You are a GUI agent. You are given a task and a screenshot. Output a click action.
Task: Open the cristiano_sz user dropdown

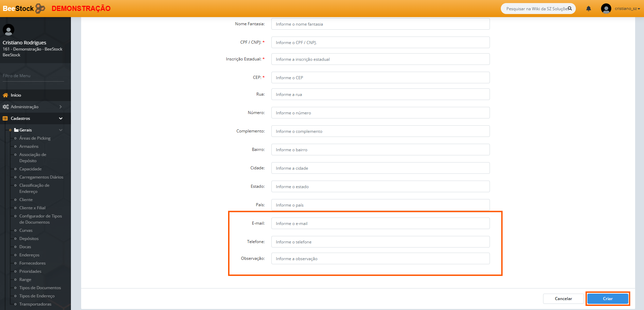tap(627, 9)
